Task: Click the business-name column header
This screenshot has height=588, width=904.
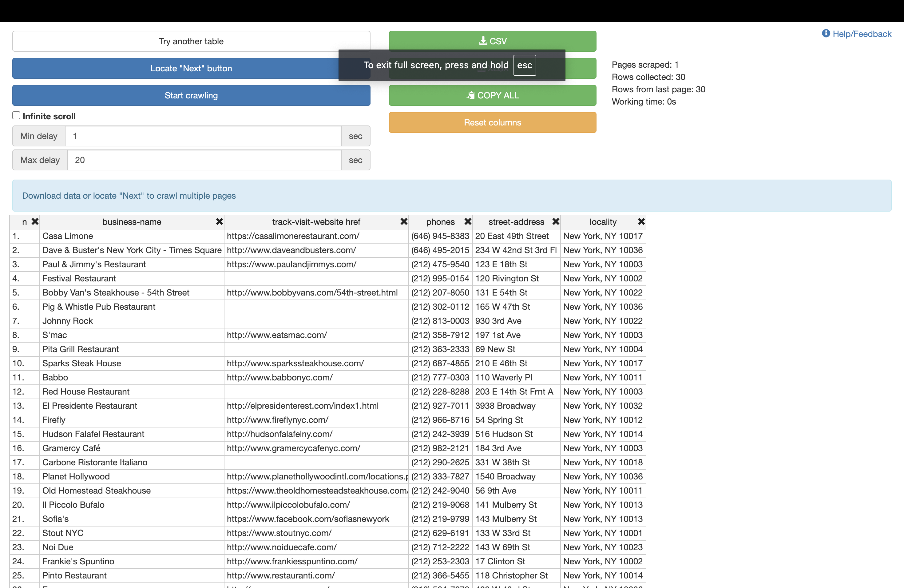Action: (131, 222)
